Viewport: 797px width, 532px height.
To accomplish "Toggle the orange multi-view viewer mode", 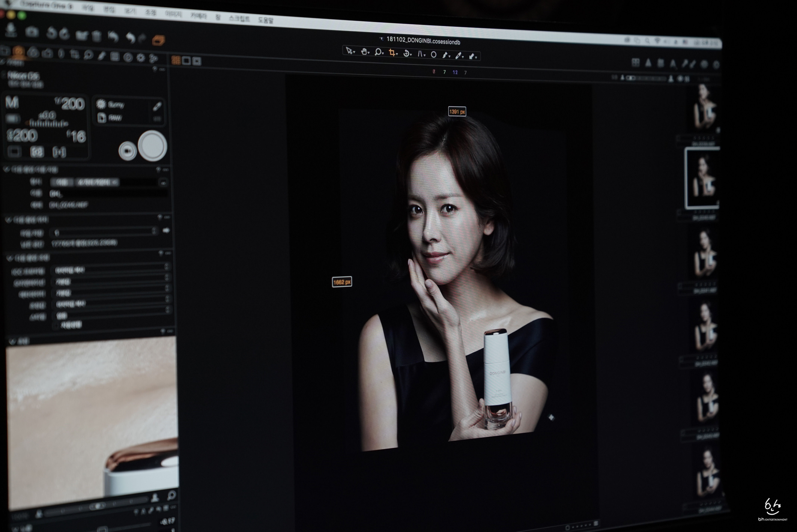I will click(x=176, y=60).
